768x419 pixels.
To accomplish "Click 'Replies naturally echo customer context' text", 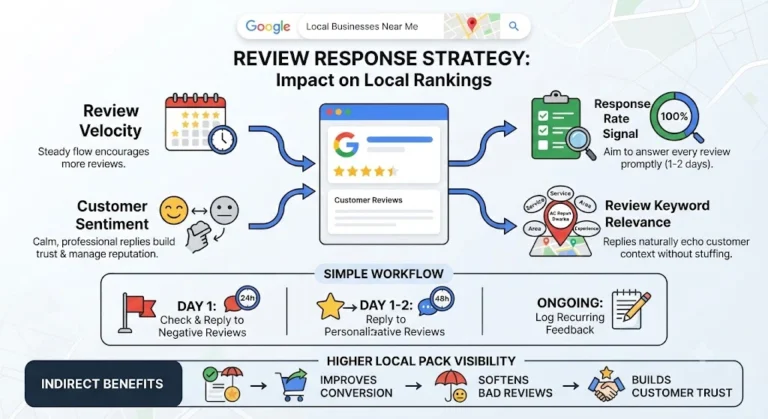I will [676, 247].
